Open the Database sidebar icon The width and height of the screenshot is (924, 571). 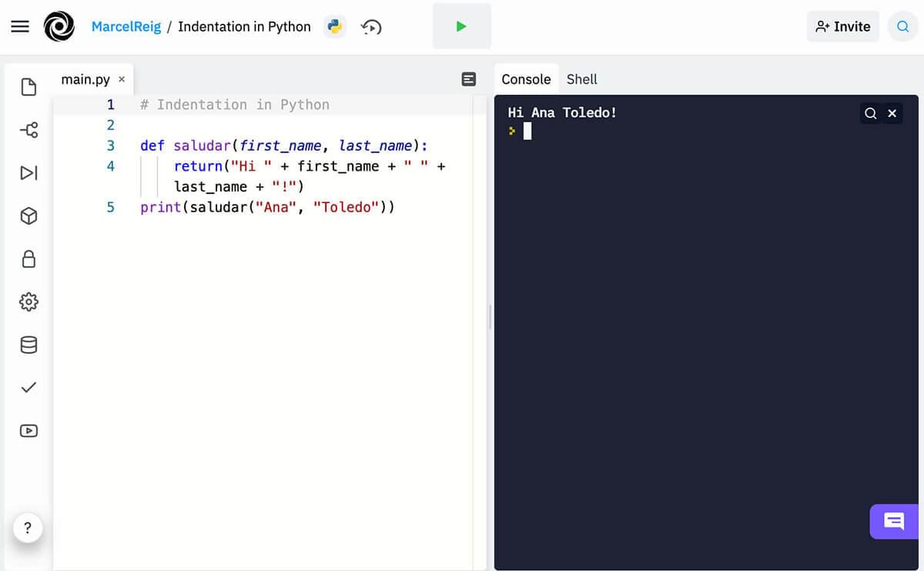28,345
